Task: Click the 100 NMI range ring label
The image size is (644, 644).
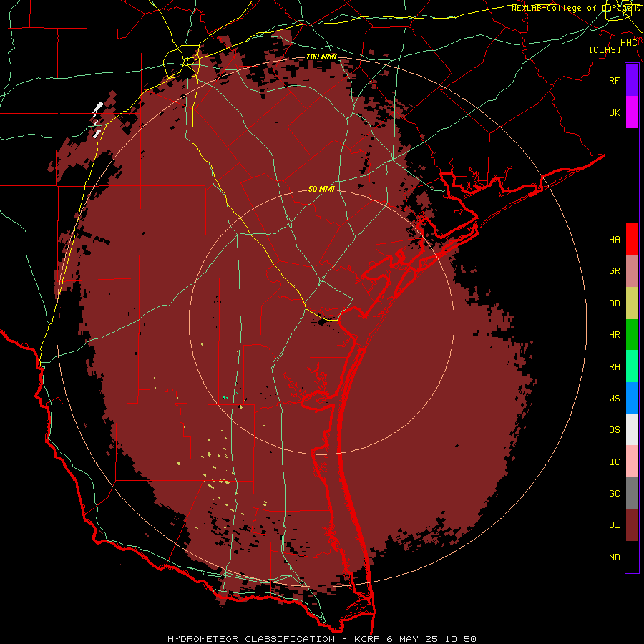Action: pos(321,57)
